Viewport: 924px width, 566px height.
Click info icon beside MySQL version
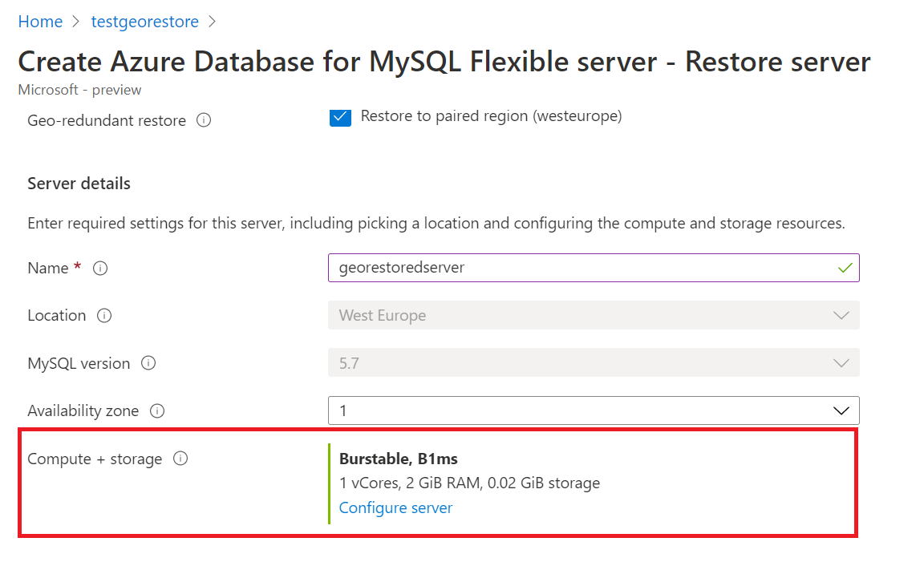coord(148,363)
